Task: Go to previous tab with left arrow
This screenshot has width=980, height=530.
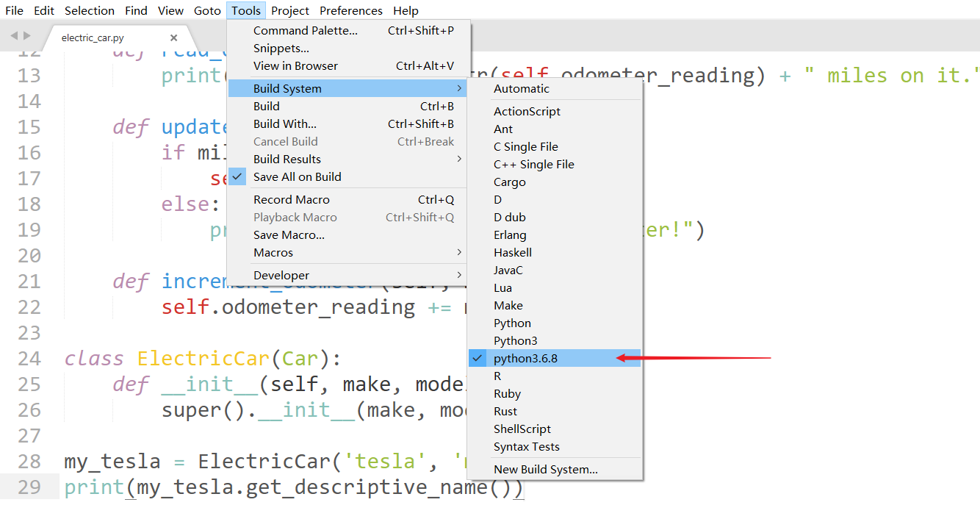Action: point(15,35)
